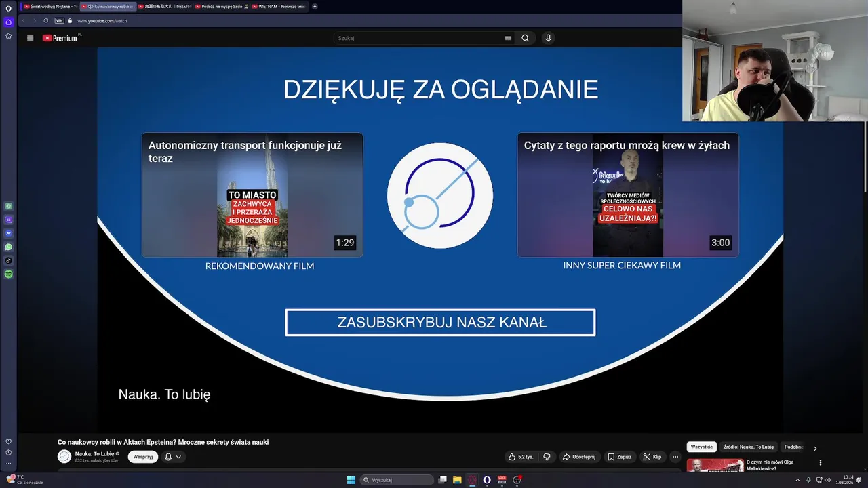Switch to WIETNAM browser tab
Image resolution: width=868 pixels, height=488 pixels.
[x=279, y=6]
